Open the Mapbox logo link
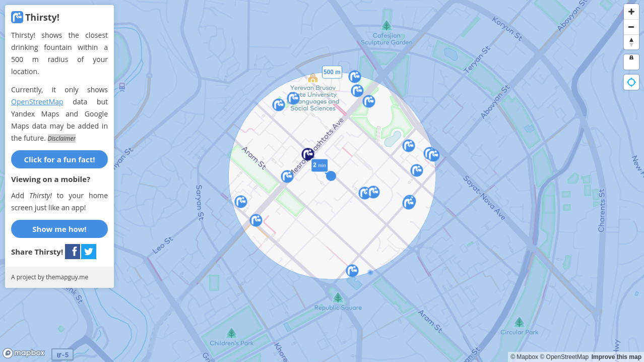 (x=24, y=353)
